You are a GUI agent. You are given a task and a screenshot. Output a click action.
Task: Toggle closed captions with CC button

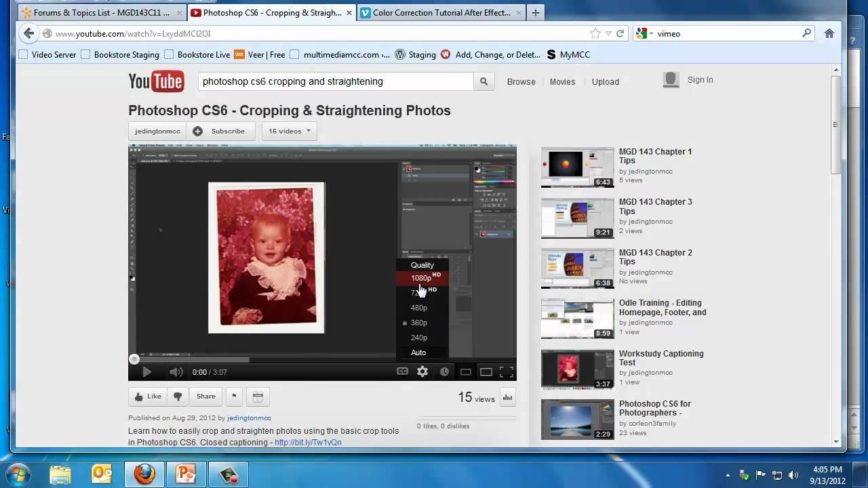click(x=402, y=371)
